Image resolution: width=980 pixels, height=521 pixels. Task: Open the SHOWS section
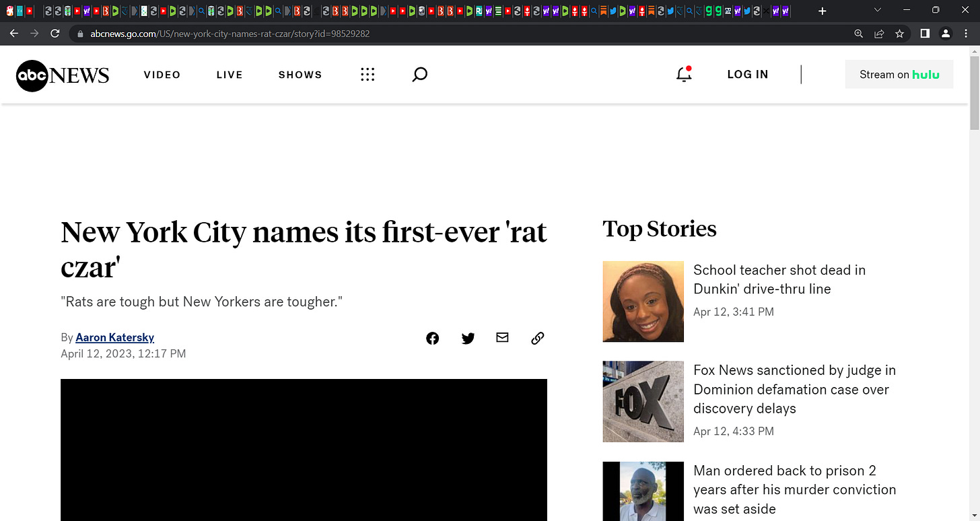click(300, 74)
